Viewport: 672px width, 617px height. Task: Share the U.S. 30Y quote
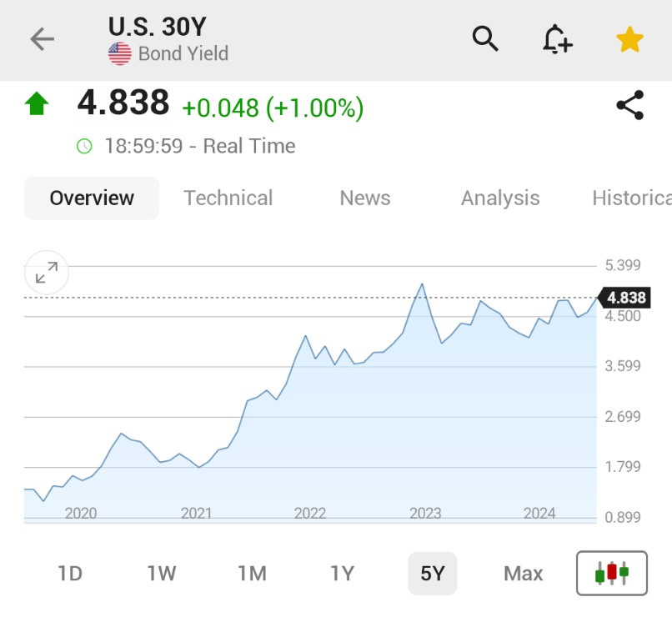(x=630, y=105)
